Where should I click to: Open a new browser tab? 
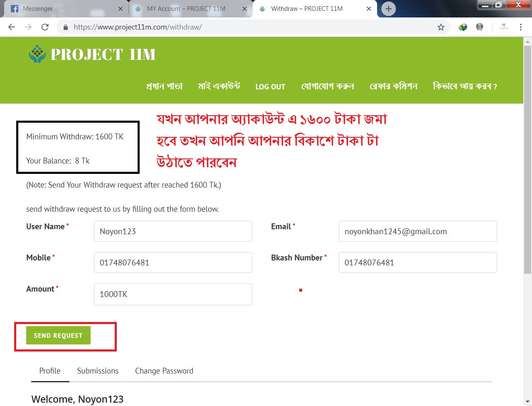[x=388, y=9]
